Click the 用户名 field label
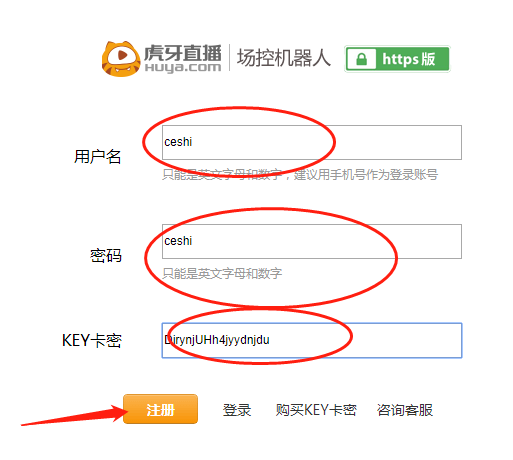The image size is (513, 460). tap(97, 156)
